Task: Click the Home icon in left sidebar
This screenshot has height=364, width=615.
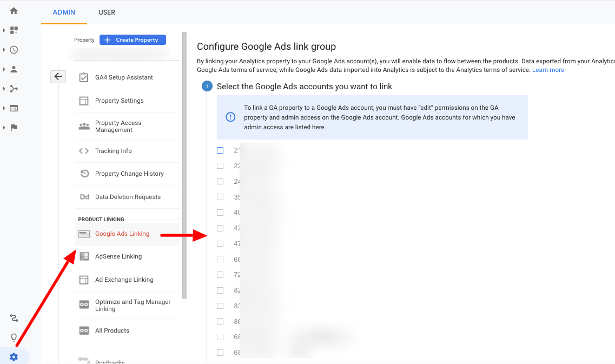Action: pyautogui.click(x=13, y=10)
